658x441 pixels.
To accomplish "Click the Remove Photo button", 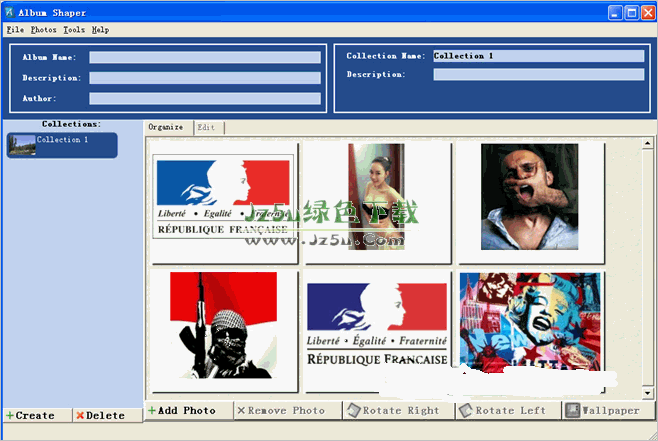I will click(288, 410).
